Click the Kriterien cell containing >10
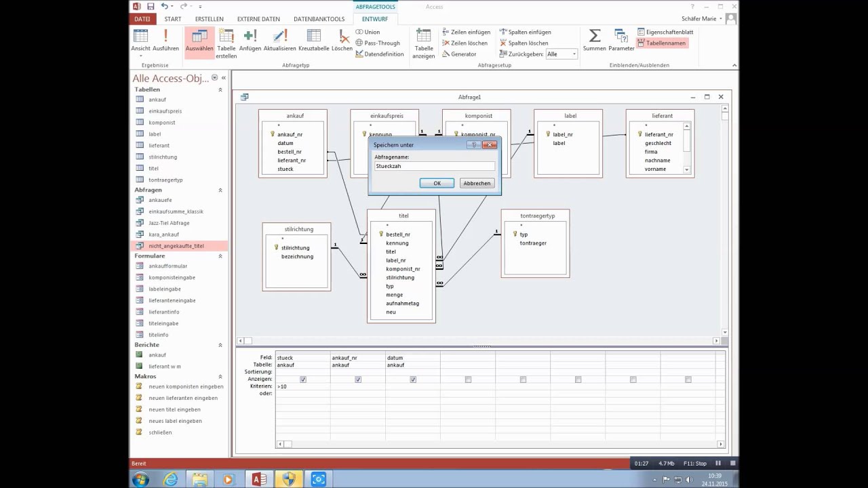This screenshot has width=868, height=488. point(302,386)
